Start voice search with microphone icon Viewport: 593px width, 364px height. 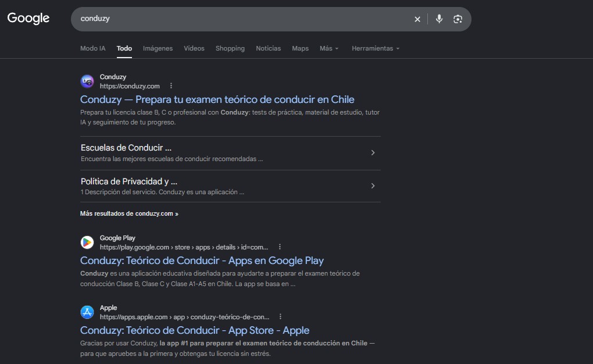point(439,19)
